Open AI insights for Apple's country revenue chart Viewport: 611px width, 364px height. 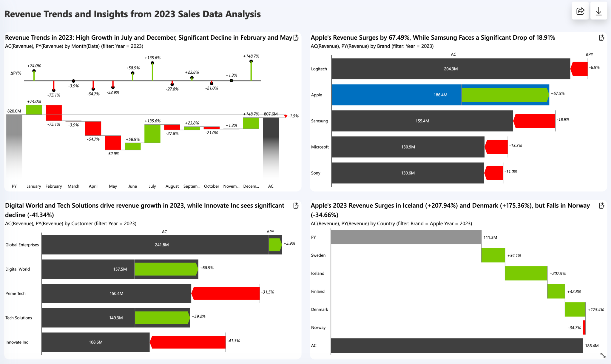click(602, 206)
